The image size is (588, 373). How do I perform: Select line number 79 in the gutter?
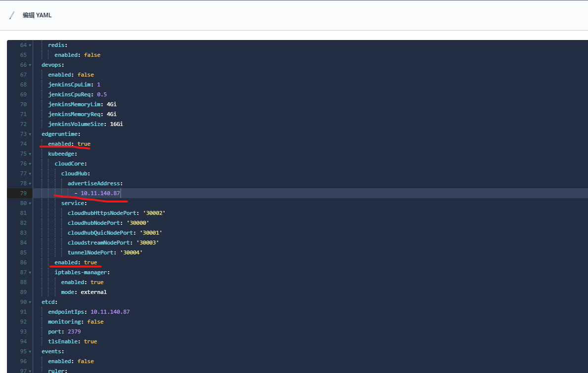[23, 193]
